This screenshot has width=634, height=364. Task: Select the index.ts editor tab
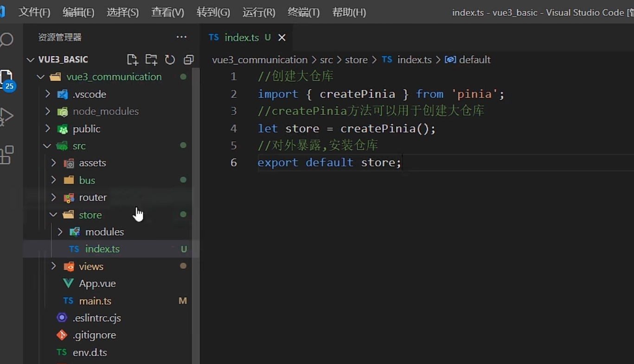point(247,38)
